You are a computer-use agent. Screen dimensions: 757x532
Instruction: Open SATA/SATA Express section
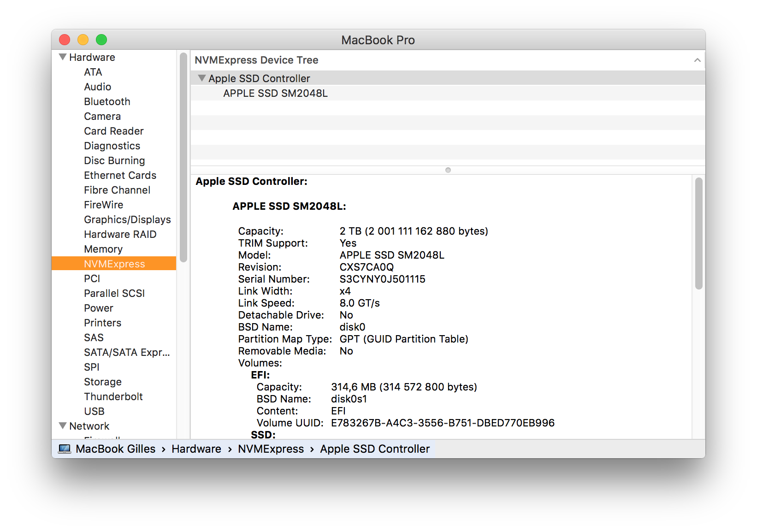coord(127,352)
